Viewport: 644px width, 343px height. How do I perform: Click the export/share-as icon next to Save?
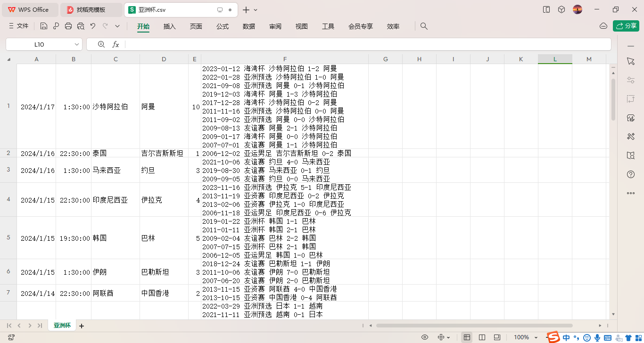[56, 26]
